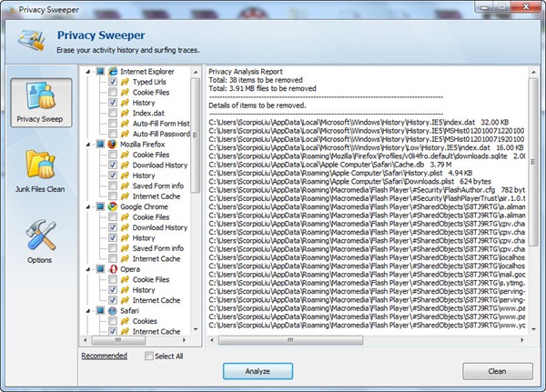Open the Junk Files Clean section
The image size is (546, 392).
pyautogui.click(x=40, y=173)
